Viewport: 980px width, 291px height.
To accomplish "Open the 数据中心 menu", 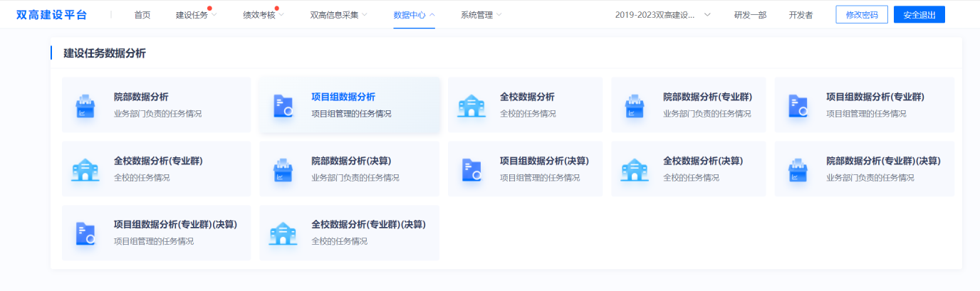I will coord(414,15).
